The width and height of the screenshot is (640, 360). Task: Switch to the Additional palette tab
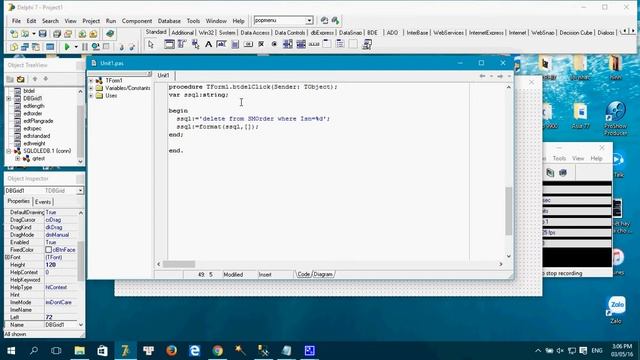[x=182, y=32]
